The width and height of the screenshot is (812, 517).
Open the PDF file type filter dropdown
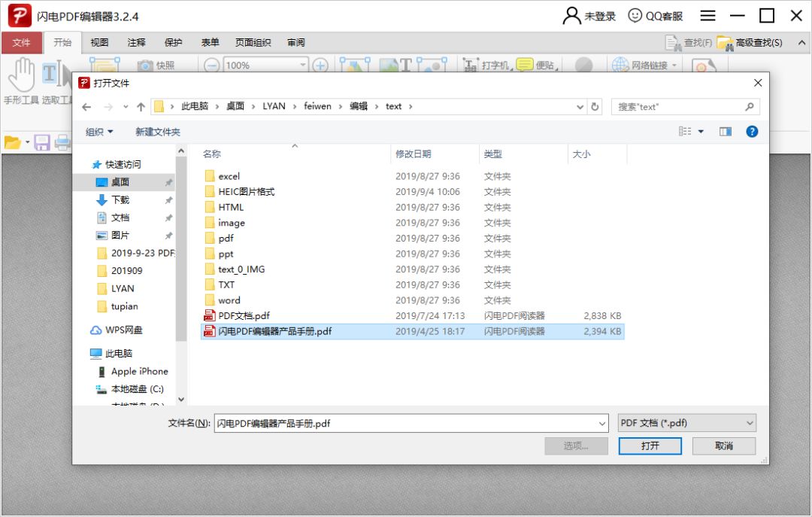click(x=686, y=423)
